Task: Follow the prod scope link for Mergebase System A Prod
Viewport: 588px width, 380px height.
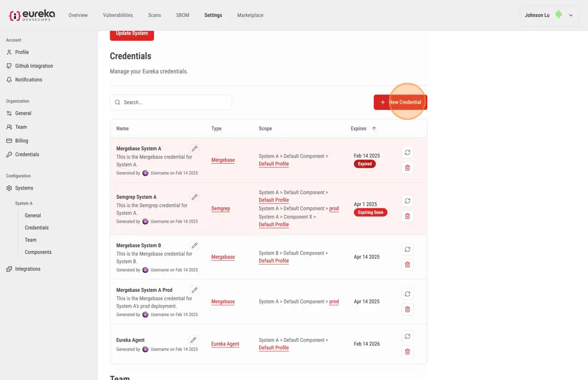Action: tap(334, 302)
